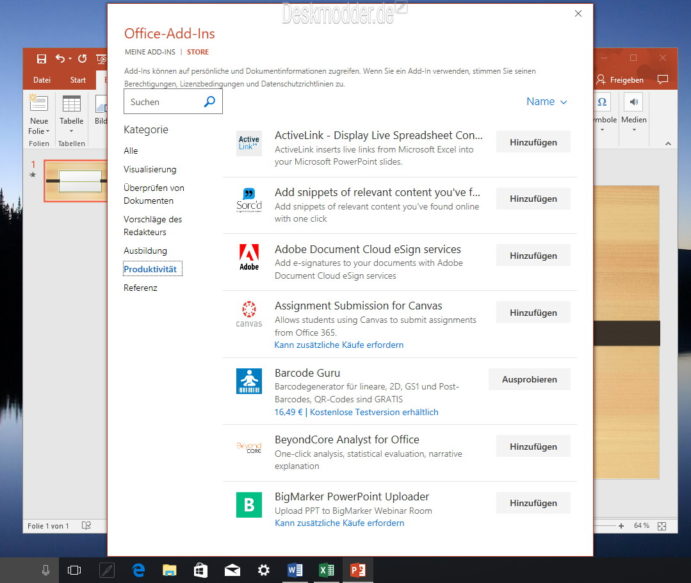Open the ActiveLink add-in title
The width and height of the screenshot is (691, 583).
click(x=379, y=135)
